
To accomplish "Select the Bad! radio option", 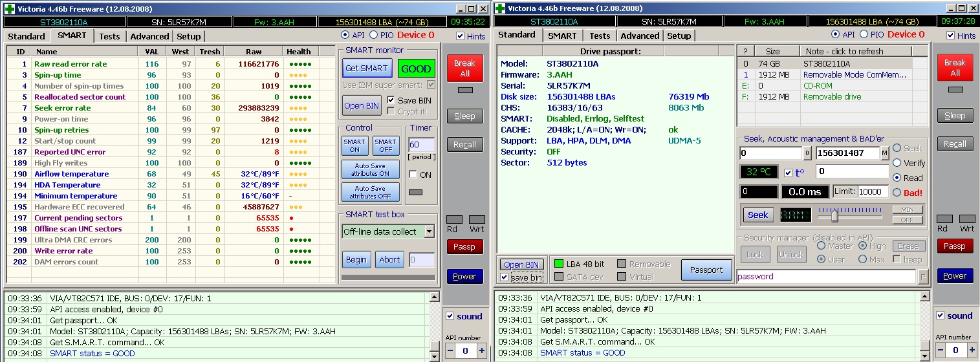I will (x=897, y=193).
